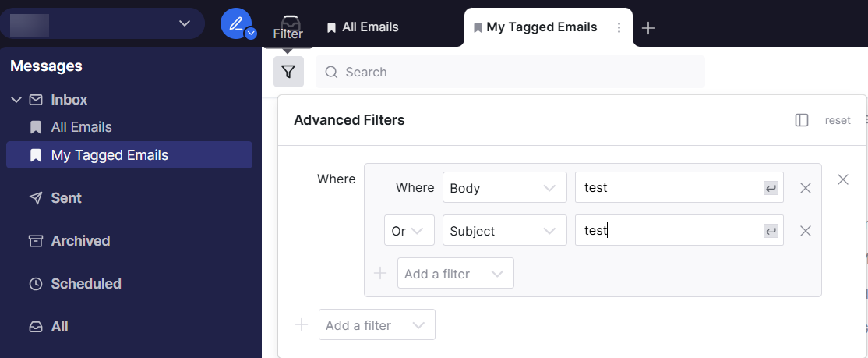The height and width of the screenshot is (358, 868).
Task: Add a new tab with plus icon
Action: [x=648, y=28]
